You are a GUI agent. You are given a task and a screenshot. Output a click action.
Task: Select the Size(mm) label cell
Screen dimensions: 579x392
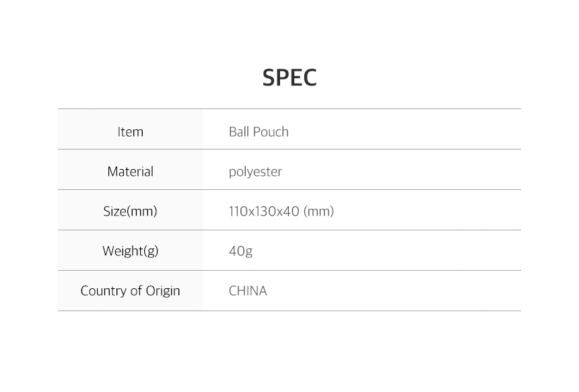pos(130,210)
